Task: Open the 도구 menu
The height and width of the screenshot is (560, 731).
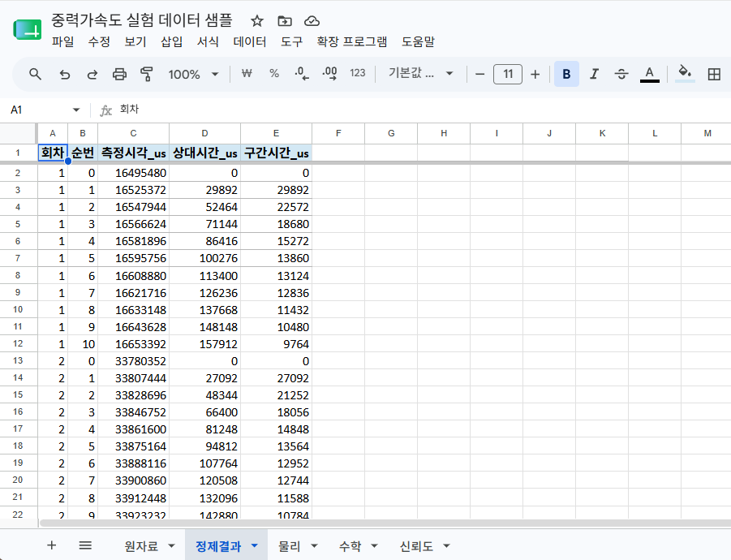Action: [x=291, y=42]
